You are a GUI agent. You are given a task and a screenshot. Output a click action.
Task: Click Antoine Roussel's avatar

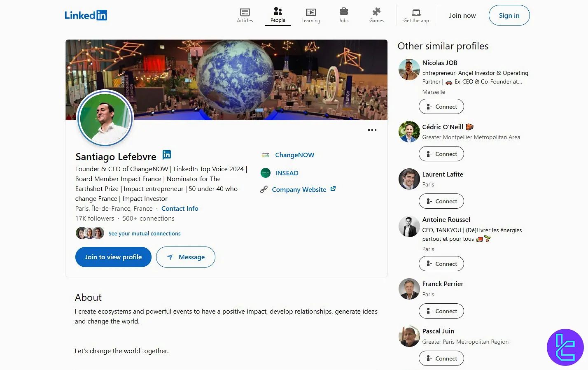409,227
